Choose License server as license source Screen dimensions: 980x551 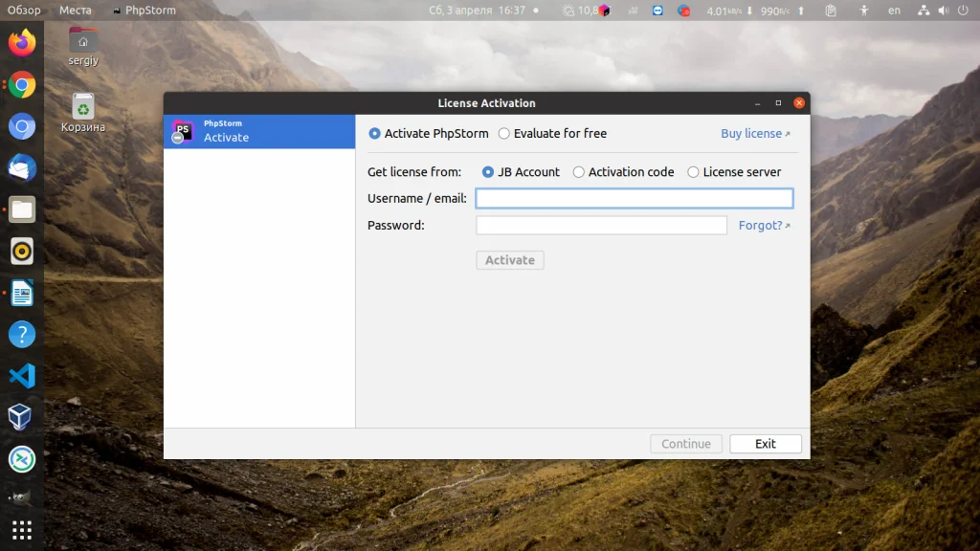point(692,172)
